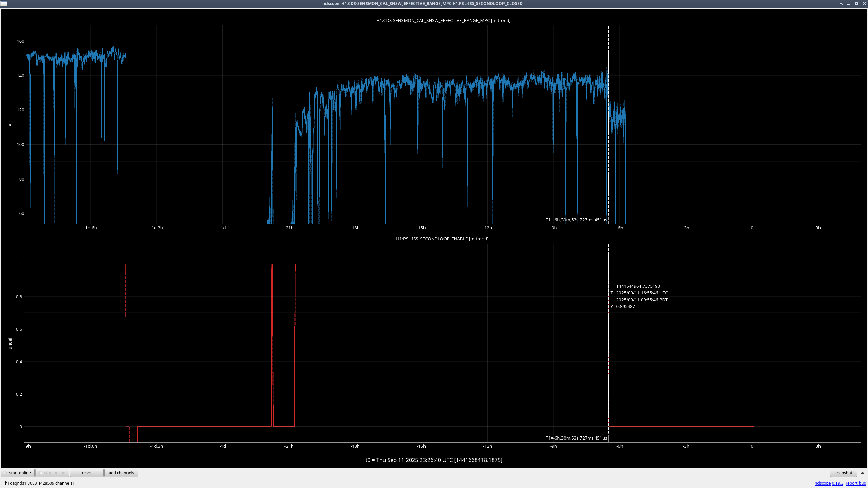Click the red dashed segment on the range trace
Viewport: 868px width, 488px height.
pyautogui.click(x=134, y=58)
